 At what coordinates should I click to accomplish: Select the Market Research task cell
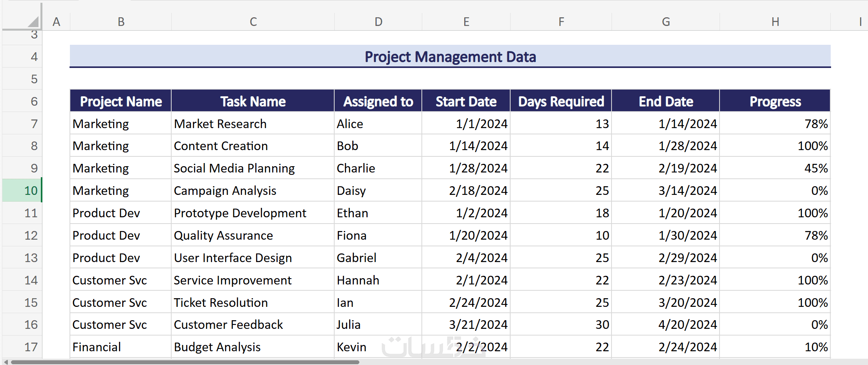253,124
